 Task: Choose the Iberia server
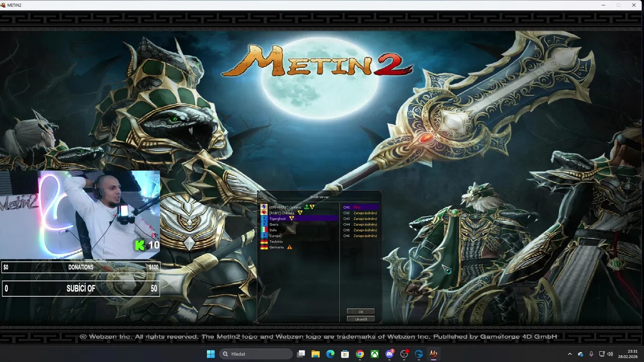pyautogui.click(x=299, y=224)
